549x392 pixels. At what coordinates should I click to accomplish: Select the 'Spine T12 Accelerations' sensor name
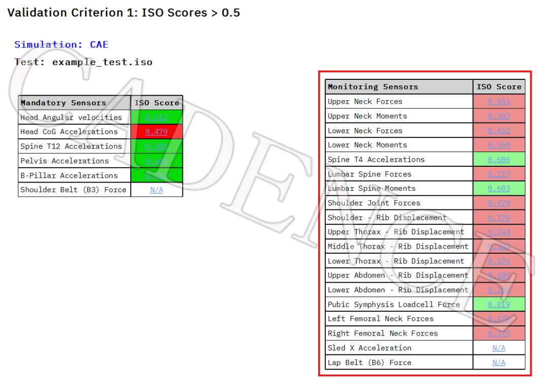(x=71, y=146)
